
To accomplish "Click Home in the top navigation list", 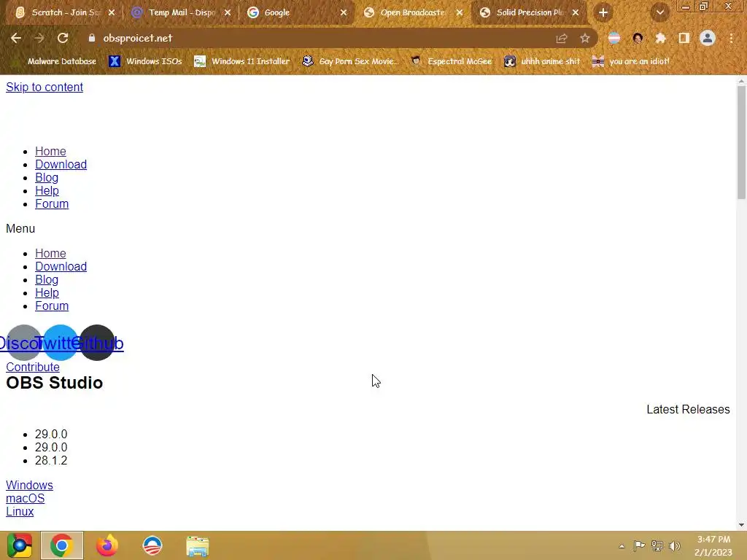I will (x=50, y=152).
